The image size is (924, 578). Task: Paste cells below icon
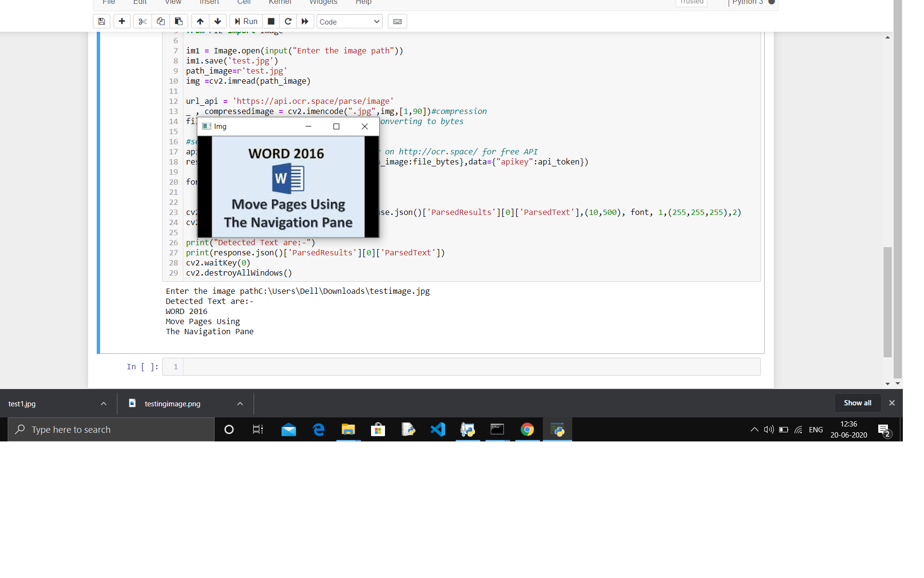pyautogui.click(x=179, y=22)
